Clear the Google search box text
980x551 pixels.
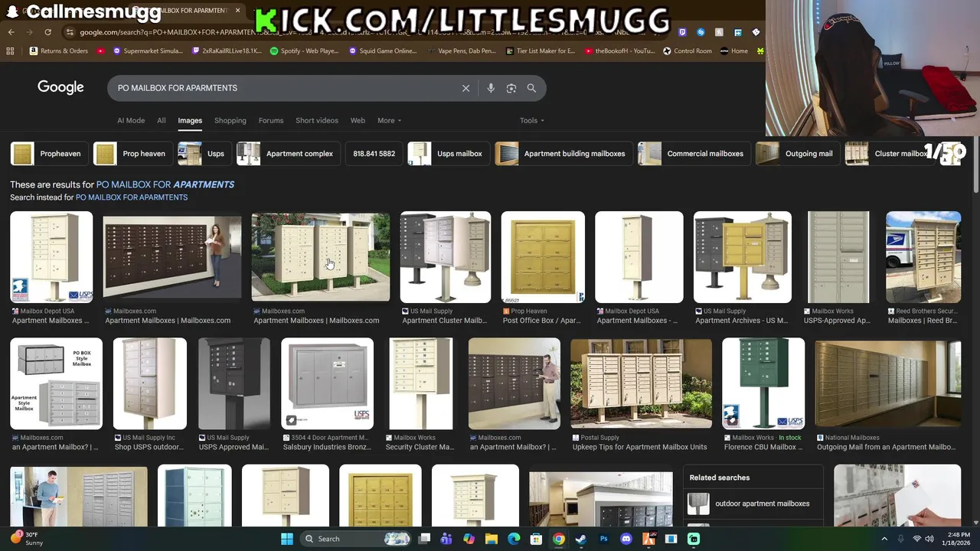[465, 88]
